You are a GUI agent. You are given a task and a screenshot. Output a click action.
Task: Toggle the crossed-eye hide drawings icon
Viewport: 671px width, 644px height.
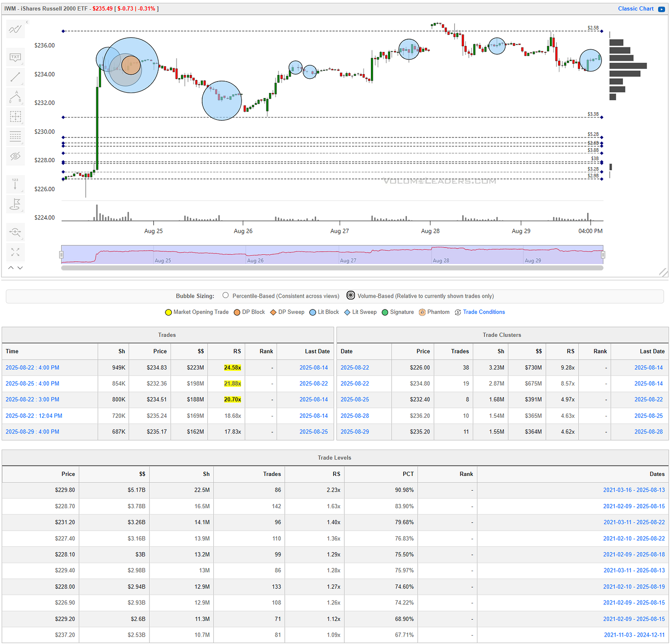pos(15,156)
